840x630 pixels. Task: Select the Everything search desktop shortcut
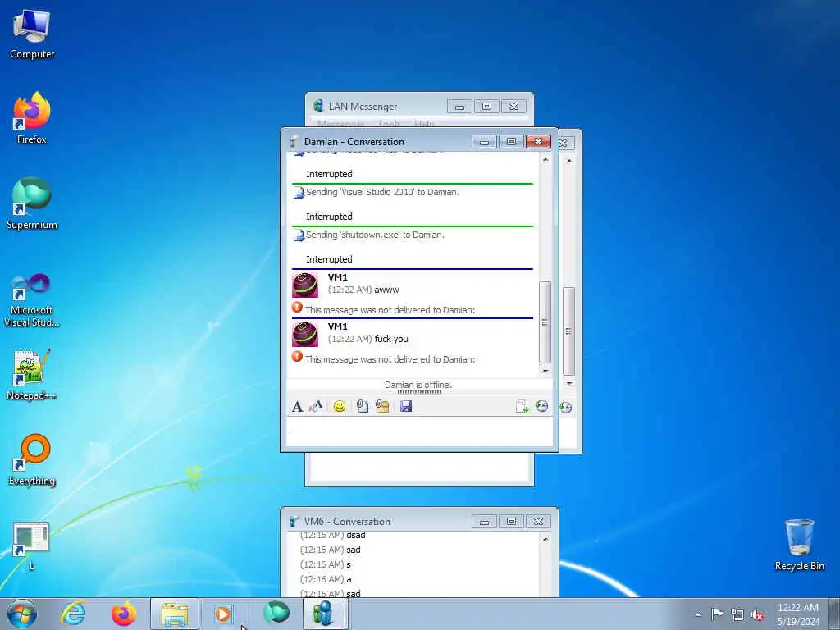point(32,459)
